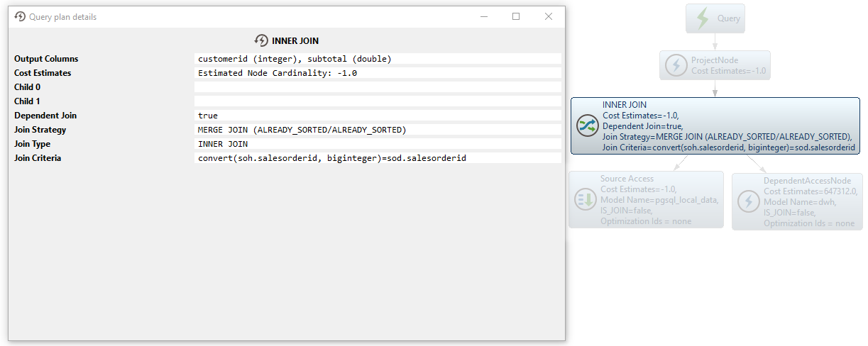Click the ProjectNode lightning circle icon

675,65
